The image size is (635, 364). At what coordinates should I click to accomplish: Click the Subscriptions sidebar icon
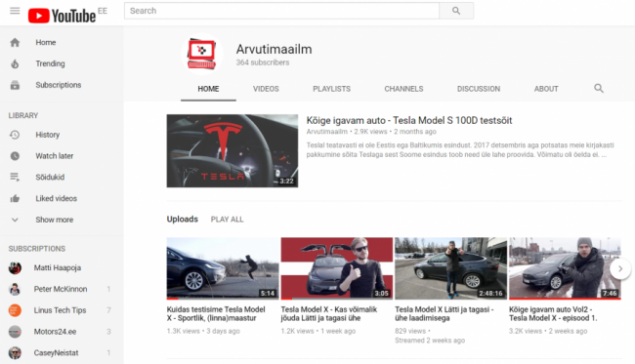coord(15,85)
